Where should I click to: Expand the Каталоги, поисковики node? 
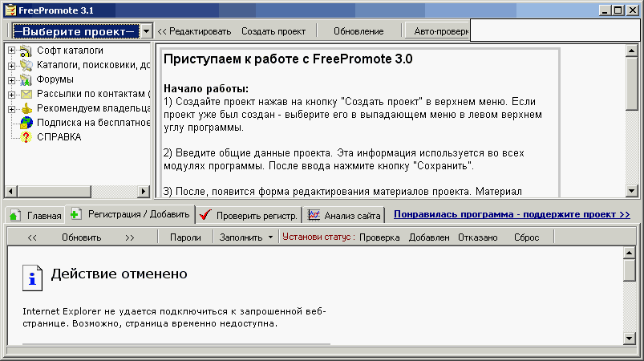click(x=11, y=65)
